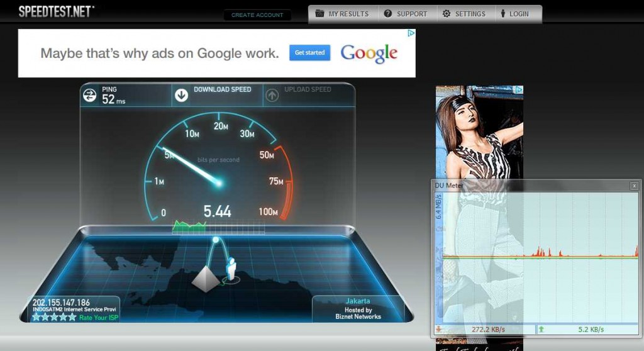Click the DU Meter traffic graph
This screenshot has width=644, height=351.
540,258
